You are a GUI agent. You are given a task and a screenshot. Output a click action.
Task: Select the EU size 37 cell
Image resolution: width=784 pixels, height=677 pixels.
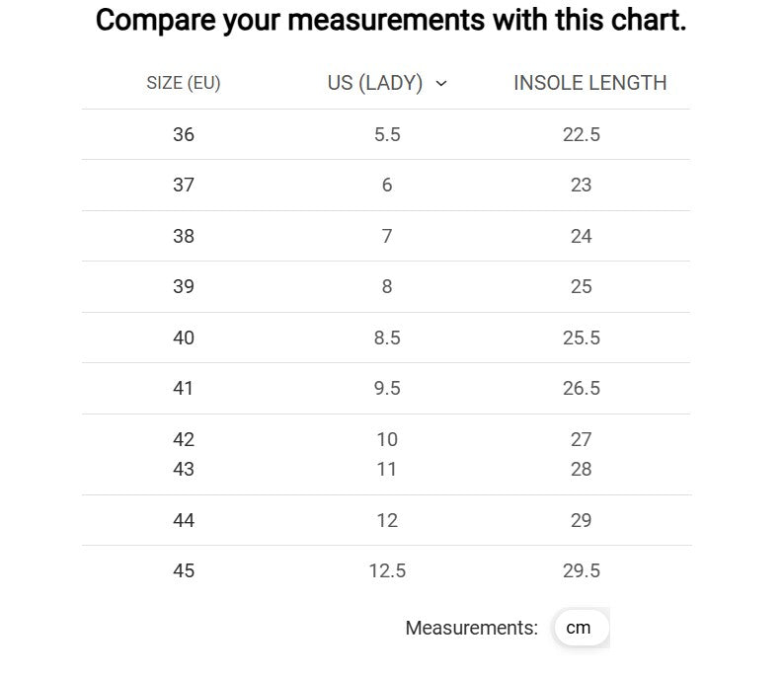[x=184, y=185]
